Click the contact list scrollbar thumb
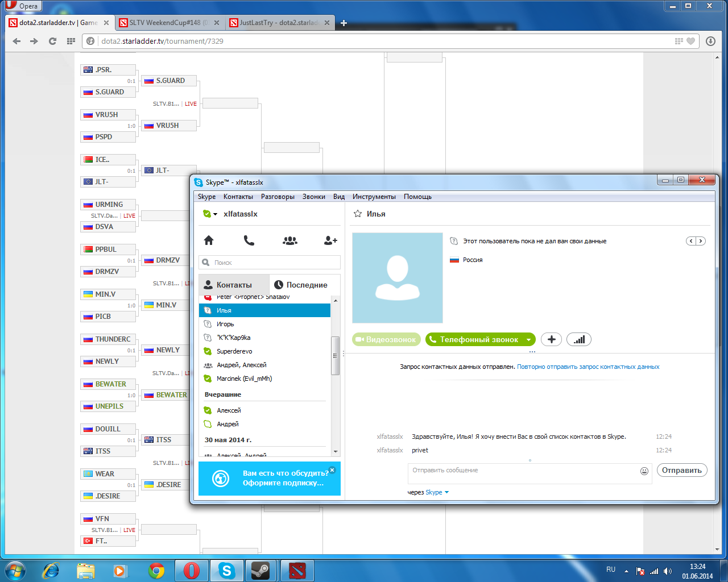728x582 pixels. pos(335,356)
